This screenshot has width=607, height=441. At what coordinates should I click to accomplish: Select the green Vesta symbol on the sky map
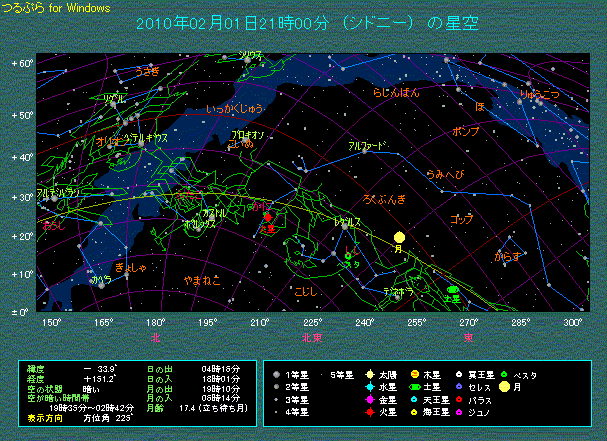[x=347, y=258]
